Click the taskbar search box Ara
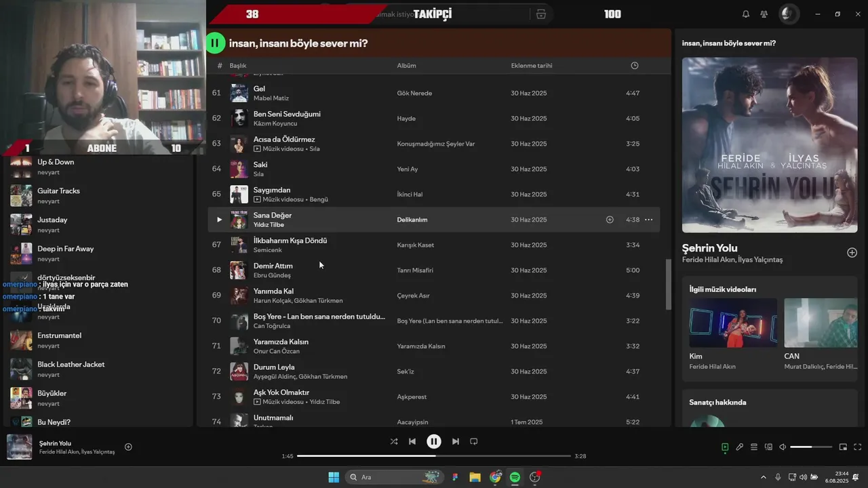Viewport: 868px width, 488px height. 393,477
